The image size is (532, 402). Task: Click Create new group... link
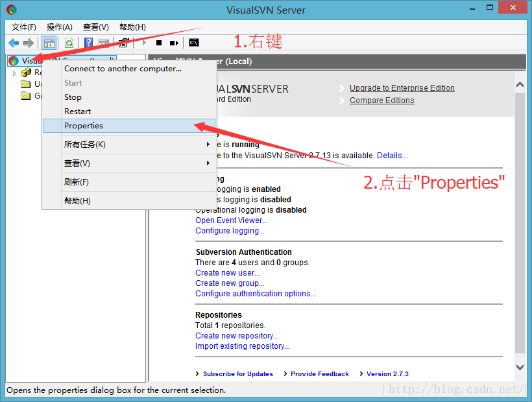pyautogui.click(x=230, y=283)
